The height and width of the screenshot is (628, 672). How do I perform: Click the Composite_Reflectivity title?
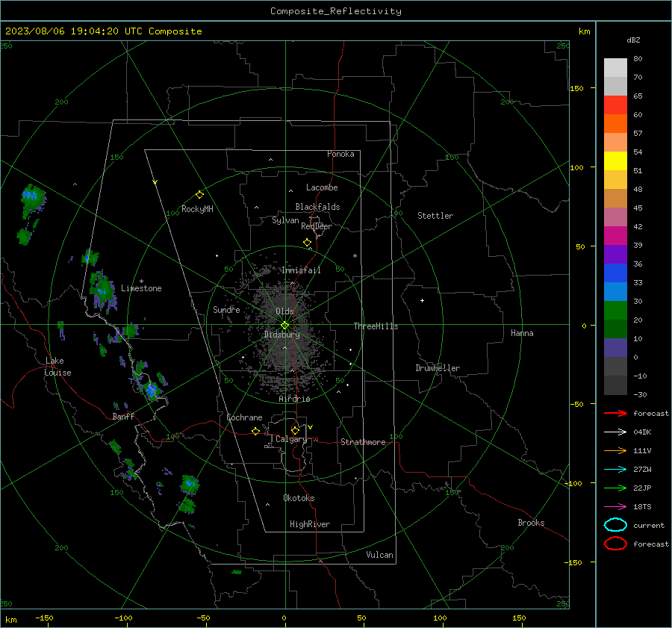336,11
